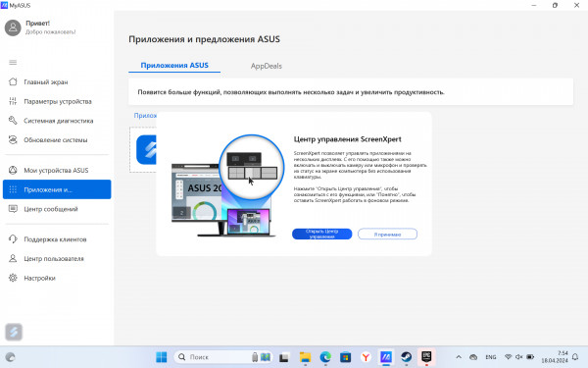Image resolution: width=588 pixels, height=368 pixels.
Task: Open the Главный экран home icon
Action: 13,81
